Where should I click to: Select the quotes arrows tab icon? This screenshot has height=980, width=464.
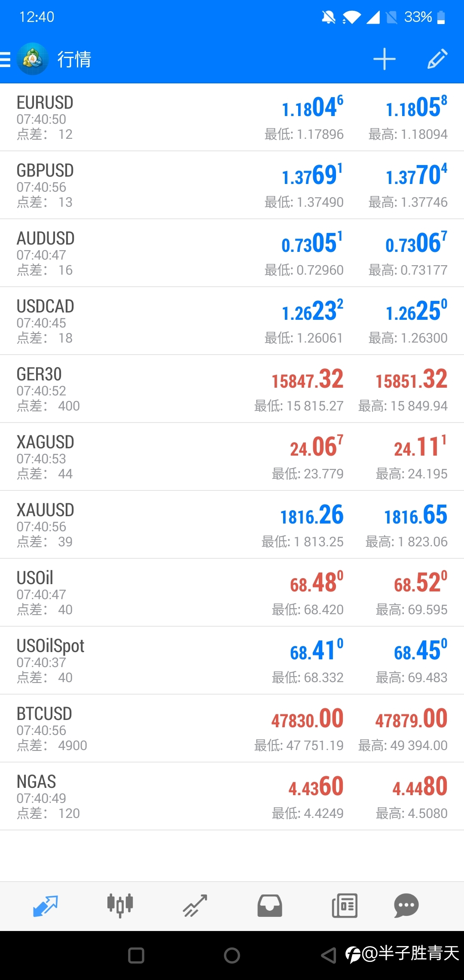[46, 905]
